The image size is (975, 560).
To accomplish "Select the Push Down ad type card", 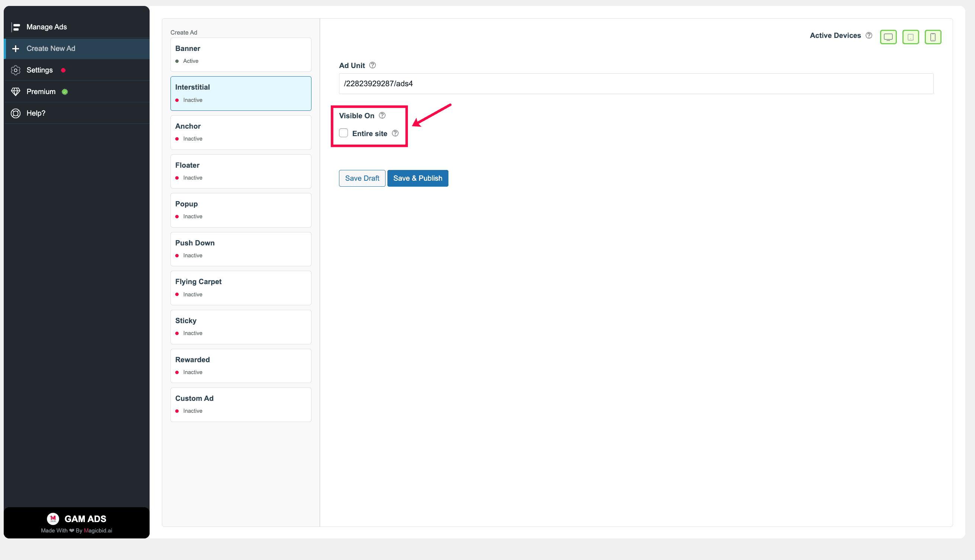I will coord(240,249).
